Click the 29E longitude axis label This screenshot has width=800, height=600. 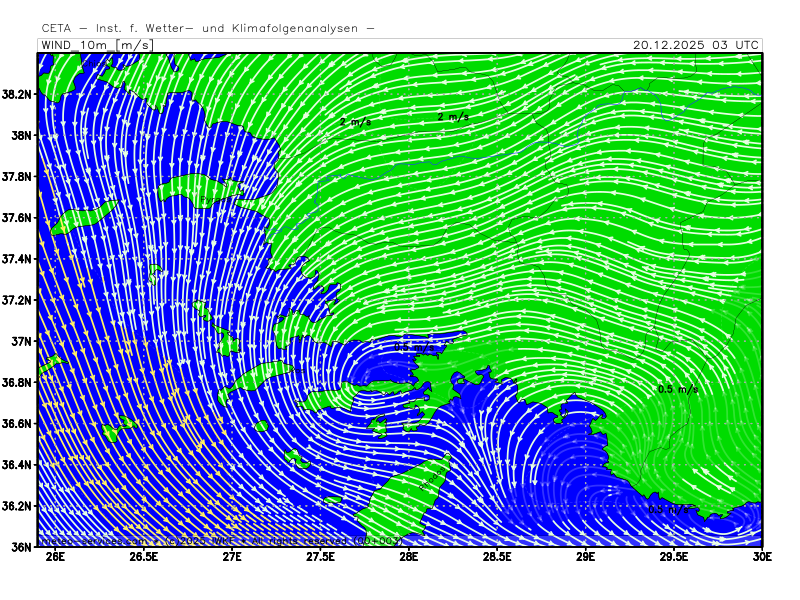click(585, 558)
